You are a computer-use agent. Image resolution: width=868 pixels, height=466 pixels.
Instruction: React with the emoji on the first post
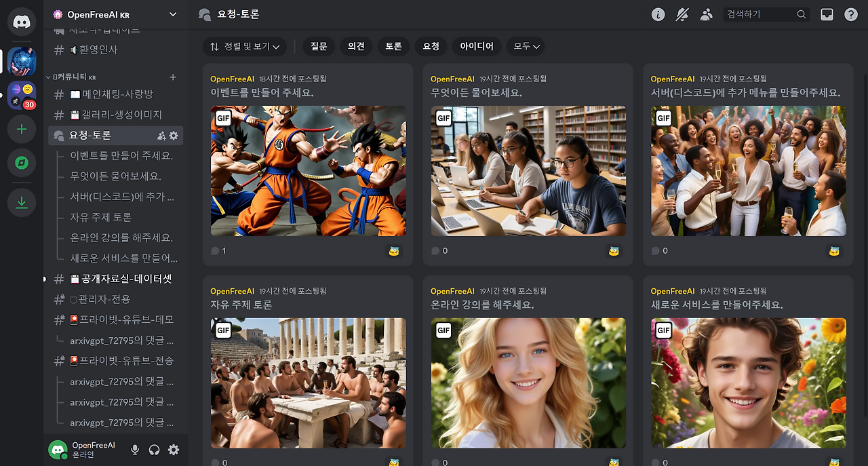pos(393,250)
